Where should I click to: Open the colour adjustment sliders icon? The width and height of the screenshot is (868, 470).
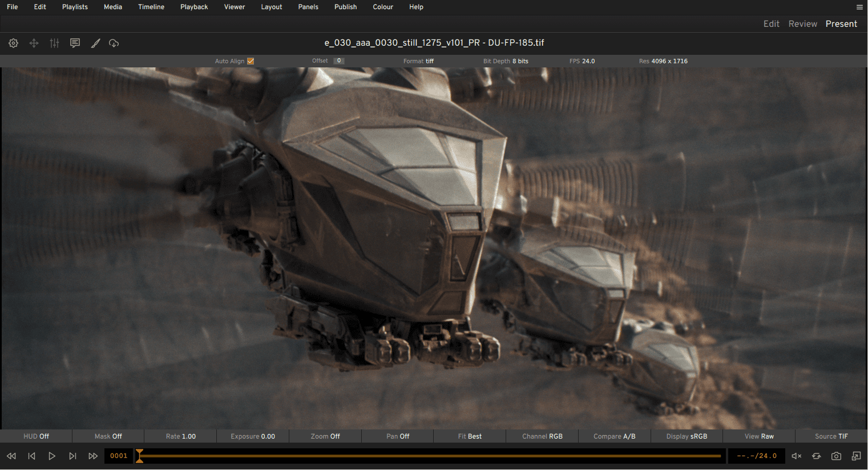(55, 43)
